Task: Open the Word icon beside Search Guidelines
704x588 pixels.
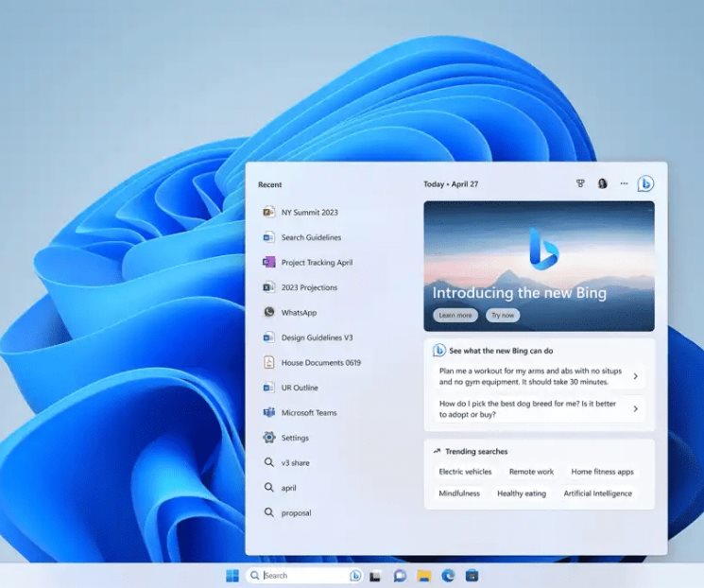Action: (268, 236)
